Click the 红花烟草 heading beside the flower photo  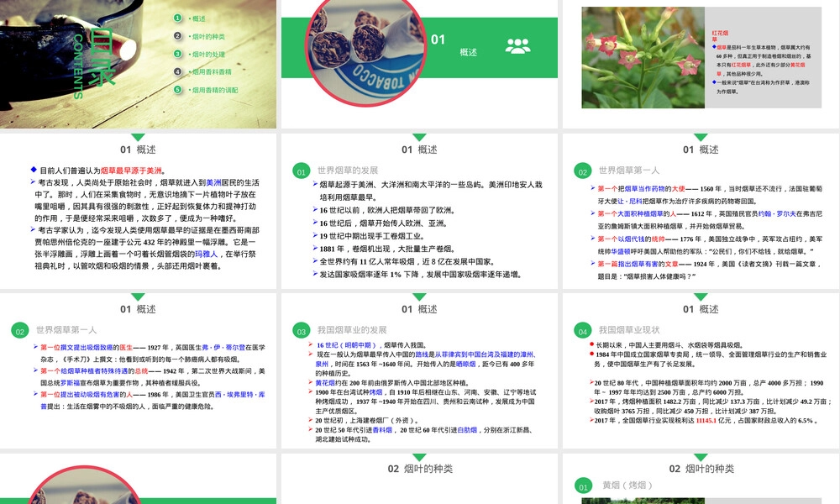(x=720, y=36)
